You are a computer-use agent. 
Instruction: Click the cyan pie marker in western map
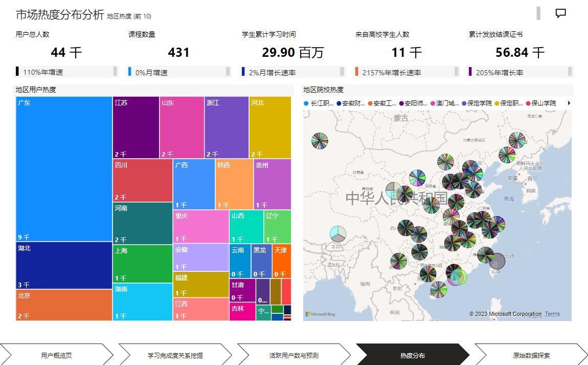click(x=337, y=234)
